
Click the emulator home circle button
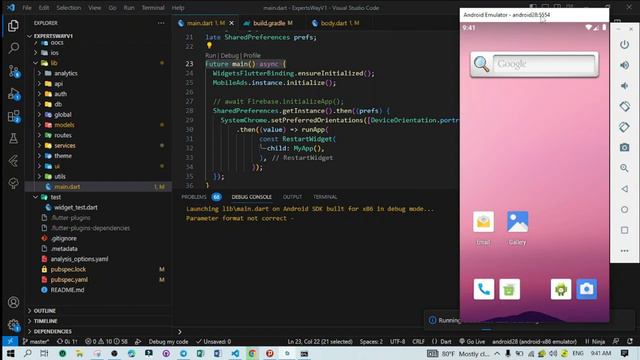(624, 209)
